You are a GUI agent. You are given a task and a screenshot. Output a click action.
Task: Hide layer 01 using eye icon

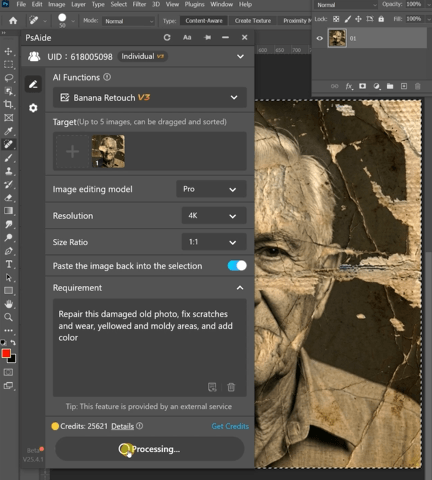(319, 38)
